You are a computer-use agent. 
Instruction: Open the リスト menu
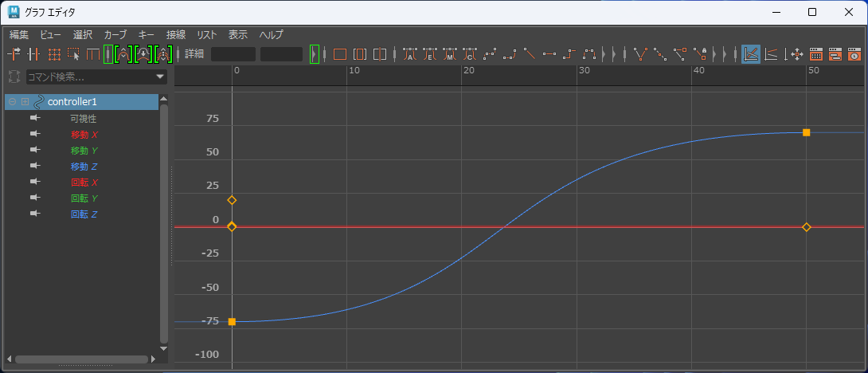(207, 34)
